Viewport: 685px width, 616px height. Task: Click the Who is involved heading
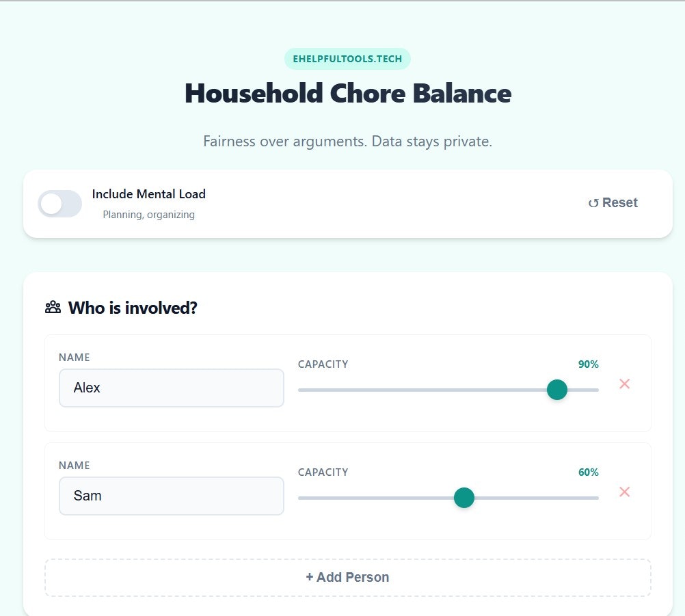tap(132, 308)
